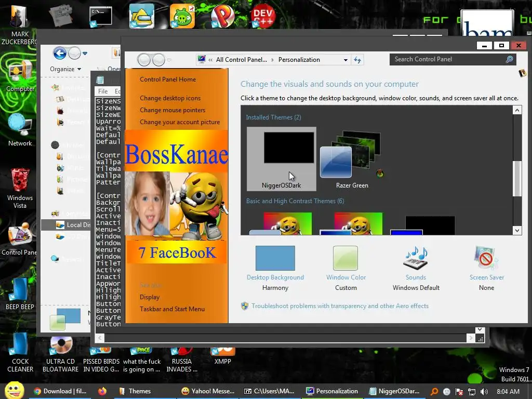The image size is (532, 399).
Task: Click the chevron before All Control Panel
Action: coord(210,60)
